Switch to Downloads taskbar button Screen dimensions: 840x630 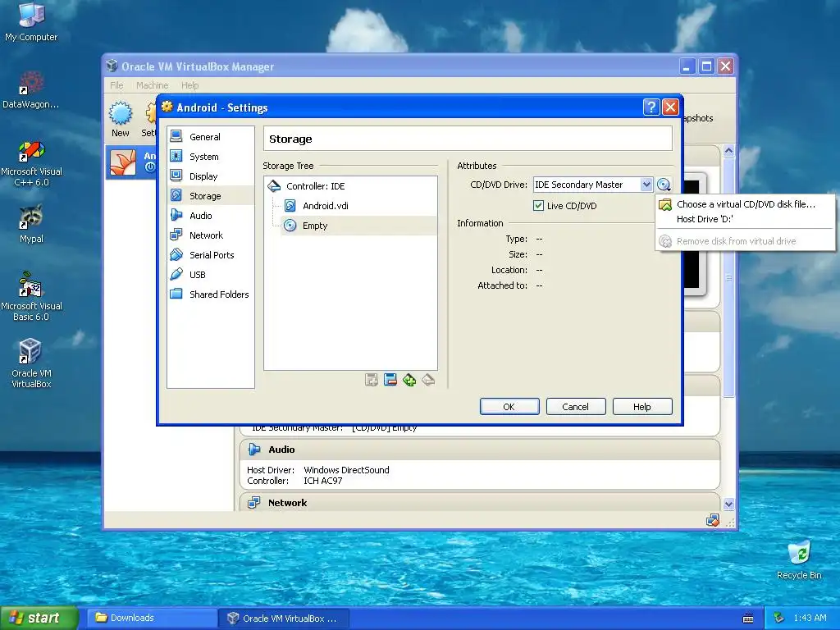[x=153, y=619]
